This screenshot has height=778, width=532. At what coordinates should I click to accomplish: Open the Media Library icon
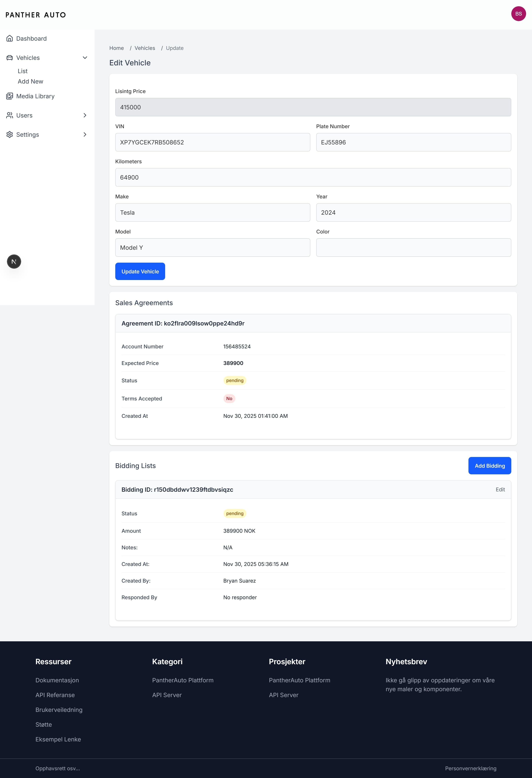10,96
